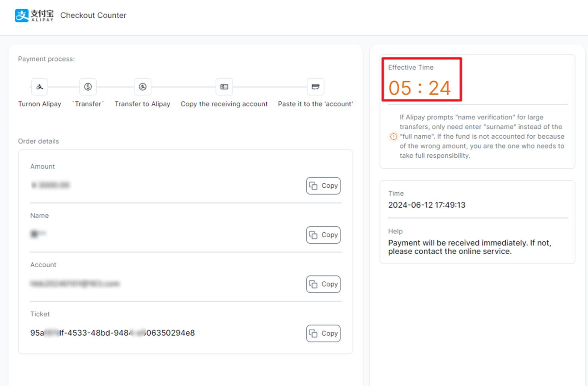This screenshot has height=386, width=588.
Task: Click the 'Copy the receiving account' step icon
Action: 224,87
